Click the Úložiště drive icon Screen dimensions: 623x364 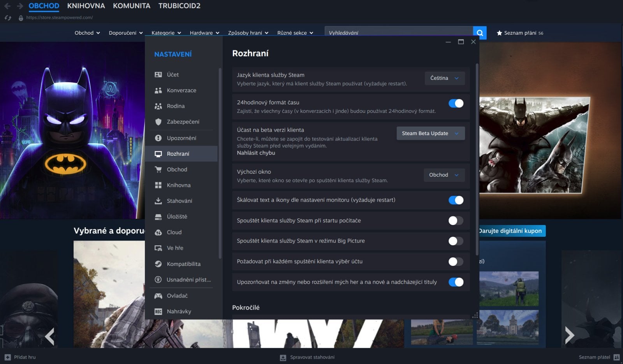coord(158,216)
